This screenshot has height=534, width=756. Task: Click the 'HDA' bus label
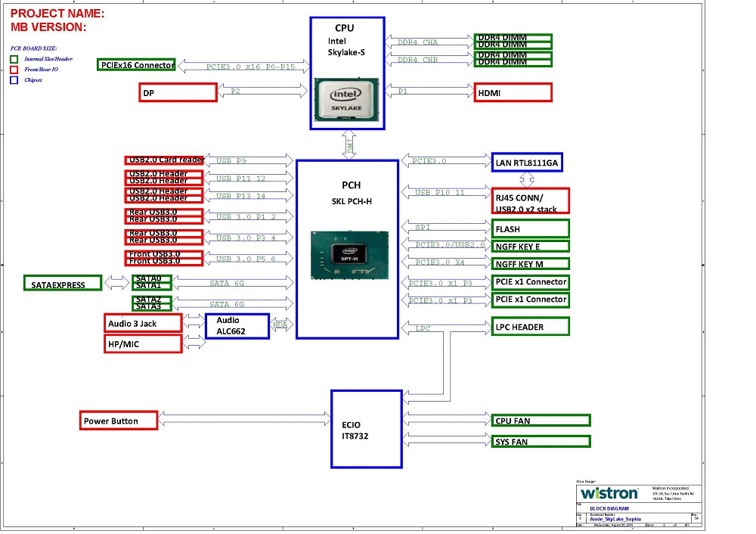[x=280, y=324]
